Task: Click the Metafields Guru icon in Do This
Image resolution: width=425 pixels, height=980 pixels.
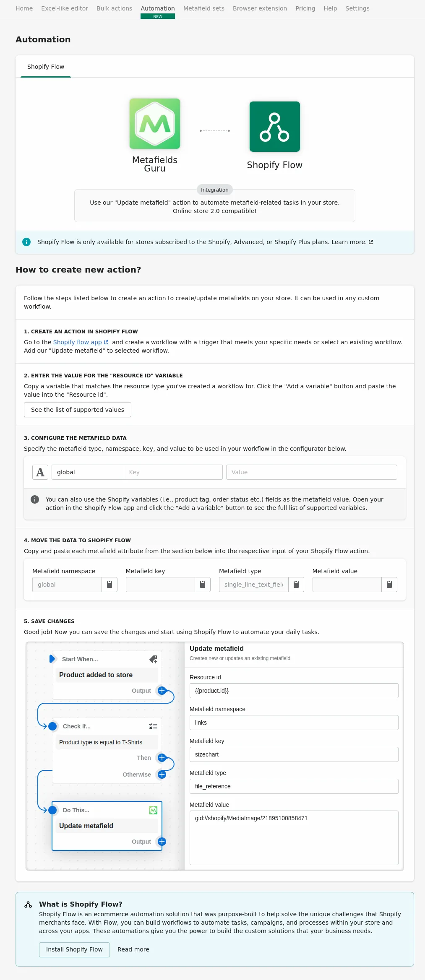Action: (x=153, y=810)
